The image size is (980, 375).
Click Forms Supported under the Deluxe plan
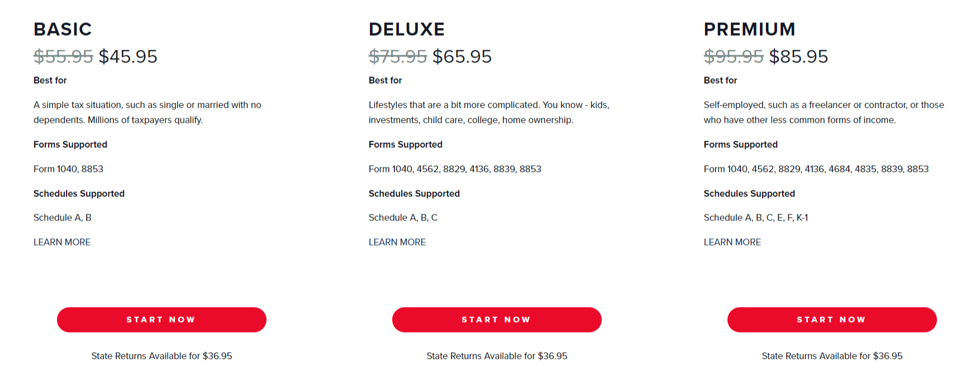pos(405,145)
